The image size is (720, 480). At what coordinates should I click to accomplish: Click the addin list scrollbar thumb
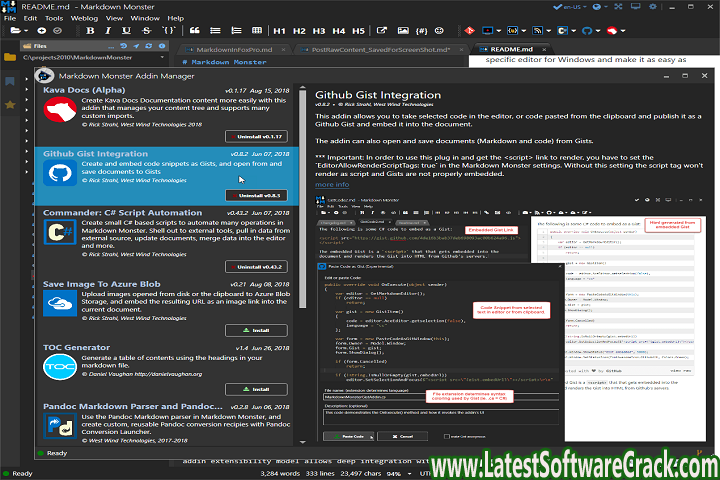[302, 200]
